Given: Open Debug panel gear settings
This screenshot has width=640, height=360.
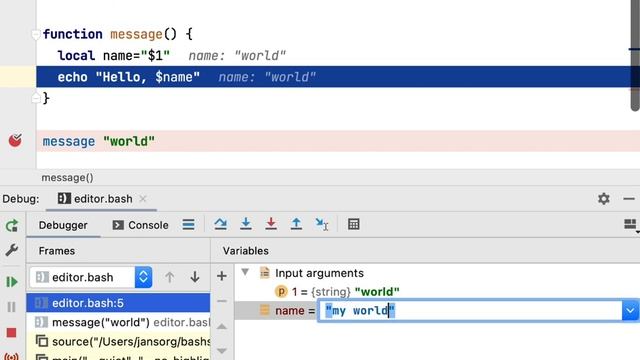Looking at the screenshot, I should (x=604, y=199).
